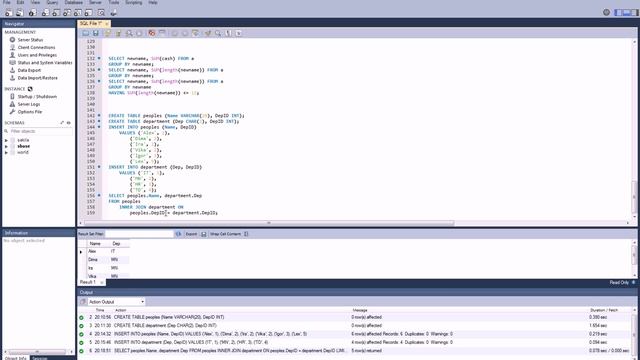Toggle word wrap in the editor
Viewport: 640px width, 360px height.
tap(238, 33)
